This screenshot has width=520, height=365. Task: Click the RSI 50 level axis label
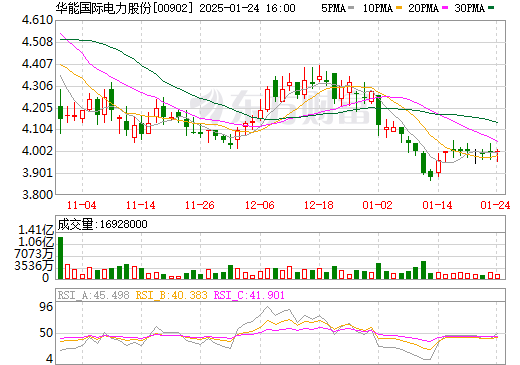46,333
